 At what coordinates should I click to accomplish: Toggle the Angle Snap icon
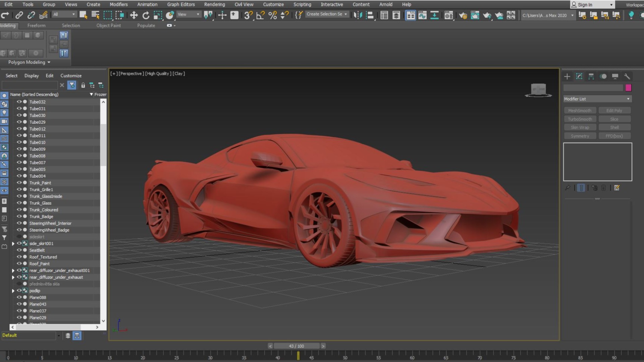coord(260,15)
